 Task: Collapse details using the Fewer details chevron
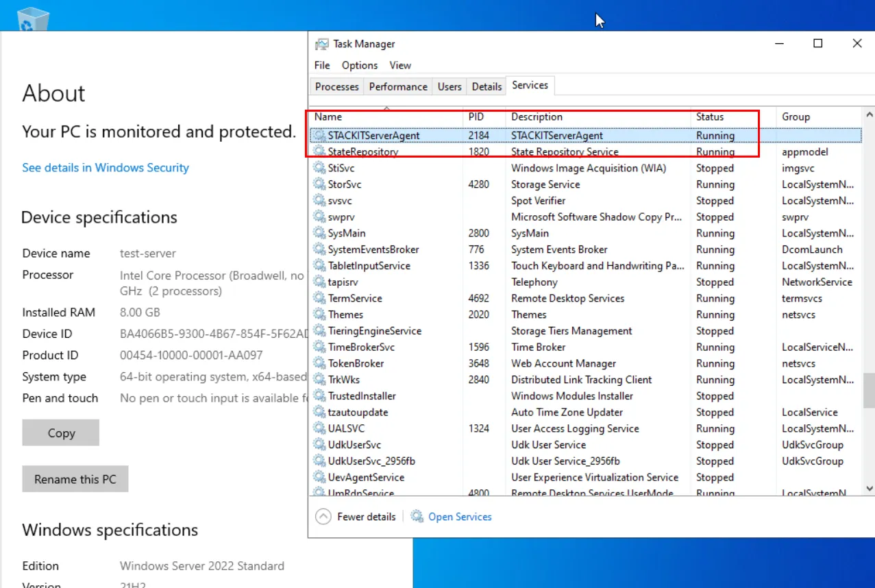323,516
